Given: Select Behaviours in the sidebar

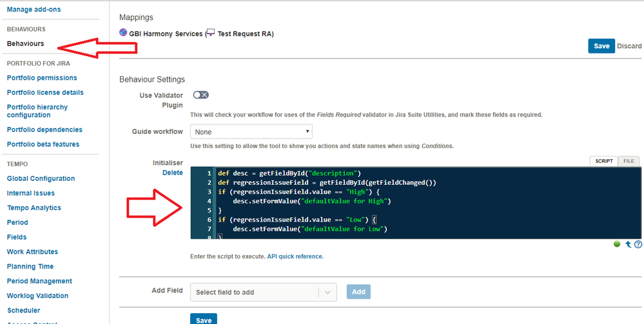Looking at the screenshot, I should point(26,44).
